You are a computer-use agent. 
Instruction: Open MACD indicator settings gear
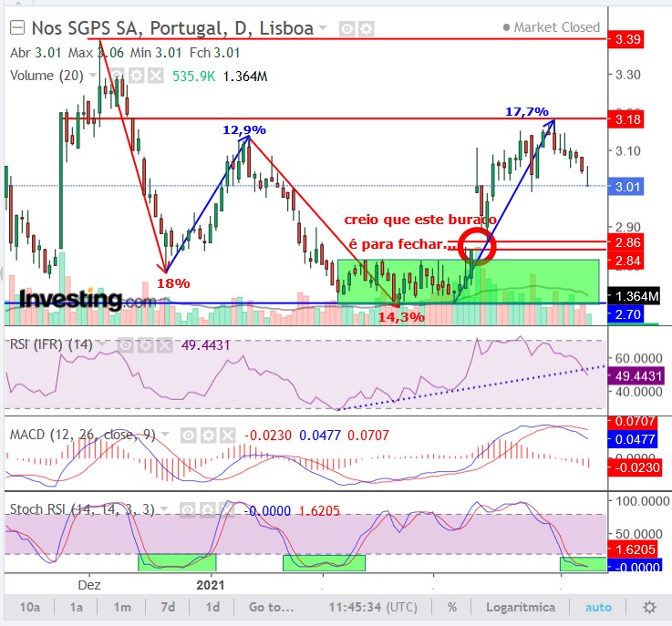pyautogui.click(x=208, y=436)
